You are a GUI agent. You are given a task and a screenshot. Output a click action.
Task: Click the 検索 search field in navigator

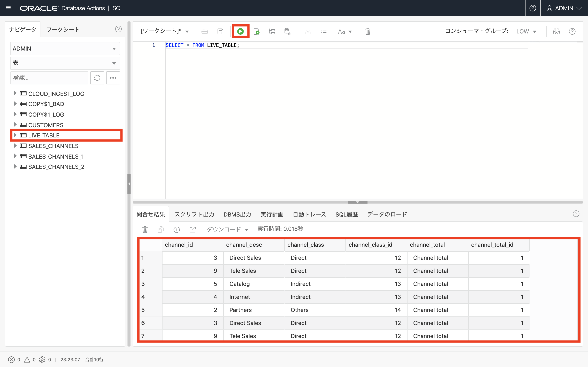click(49, 78)
